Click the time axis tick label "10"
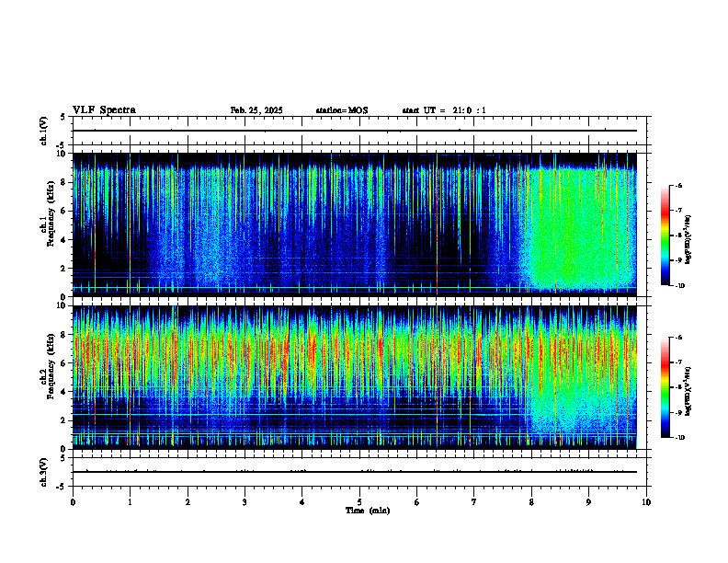728x563 pixels. pos(646,502)
